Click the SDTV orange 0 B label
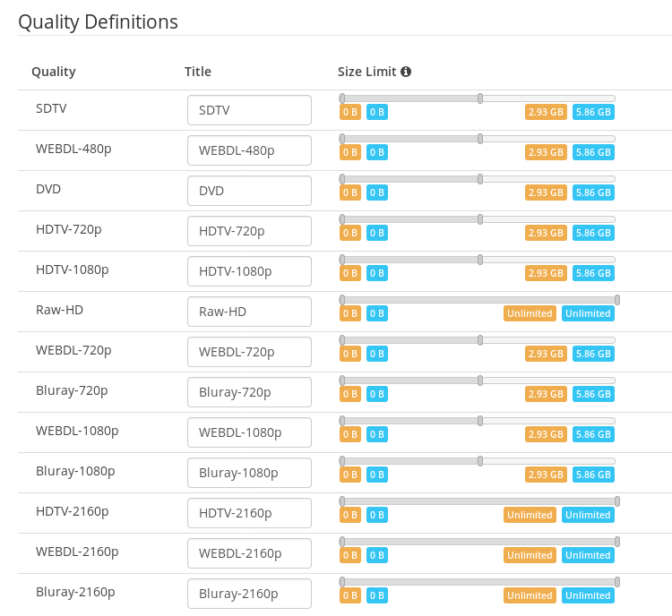This screenshot has width=672, height=616. point(350,112)
